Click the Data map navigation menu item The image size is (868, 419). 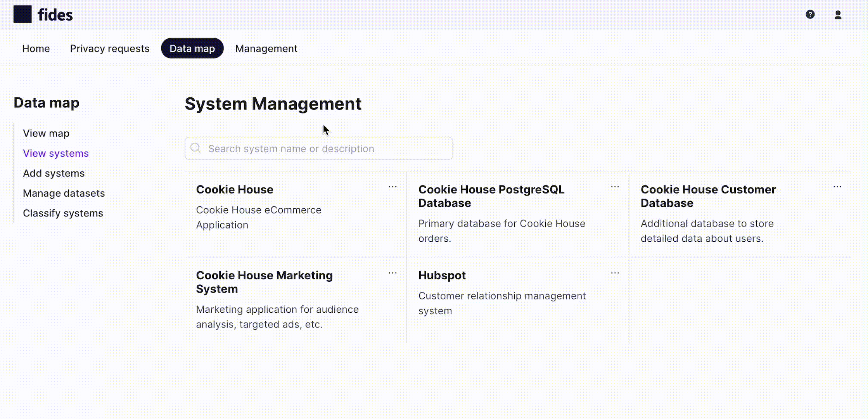[192, 49]
